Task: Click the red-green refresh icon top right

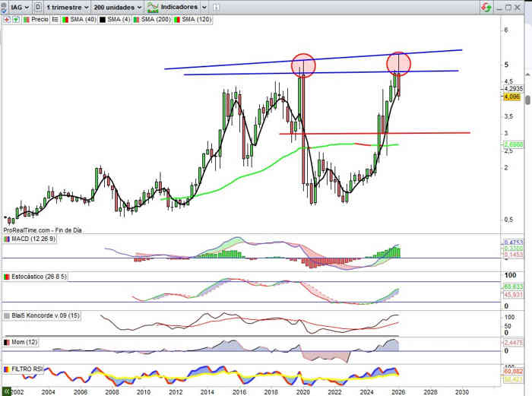Action: (486, 7)
